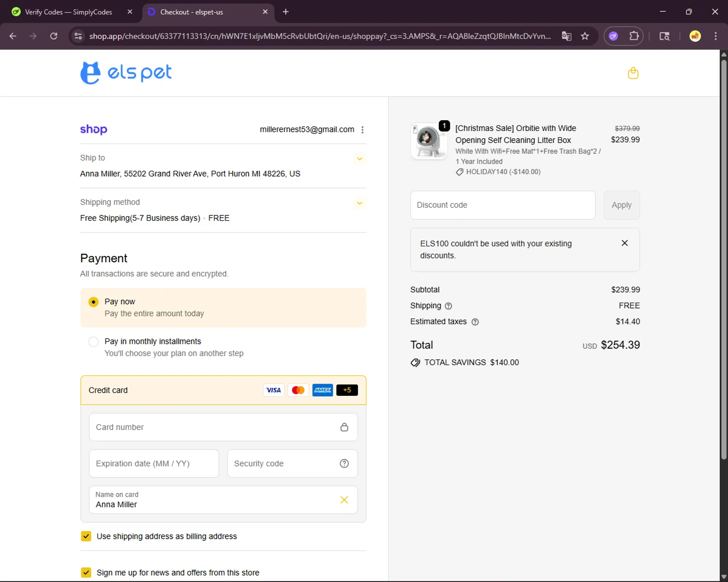Click the TOTAL SAVINGS tag icon
This screenshot has width=728, height=582.
pyautogui.click(x=415, y=363)
